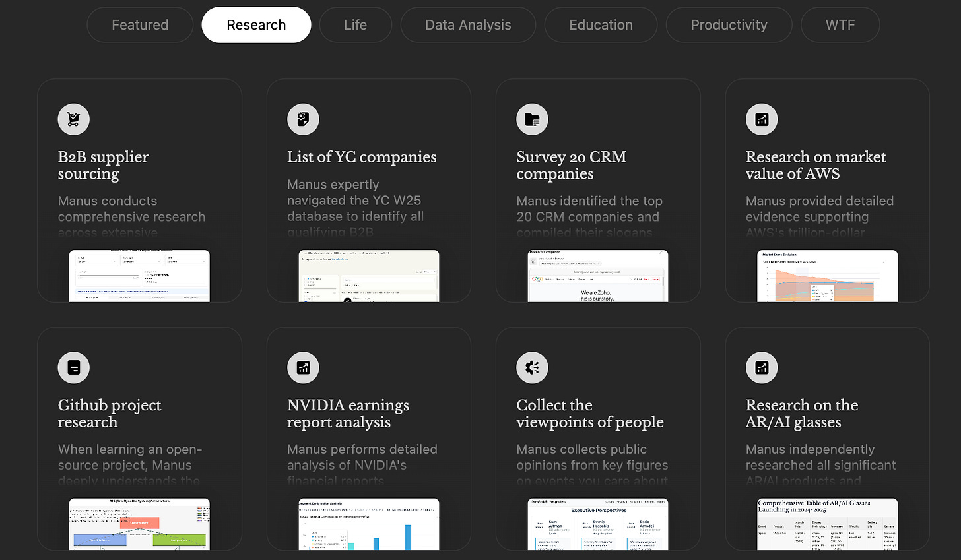
Task: Select the Research tab
Action: click(x=256, y=25)
